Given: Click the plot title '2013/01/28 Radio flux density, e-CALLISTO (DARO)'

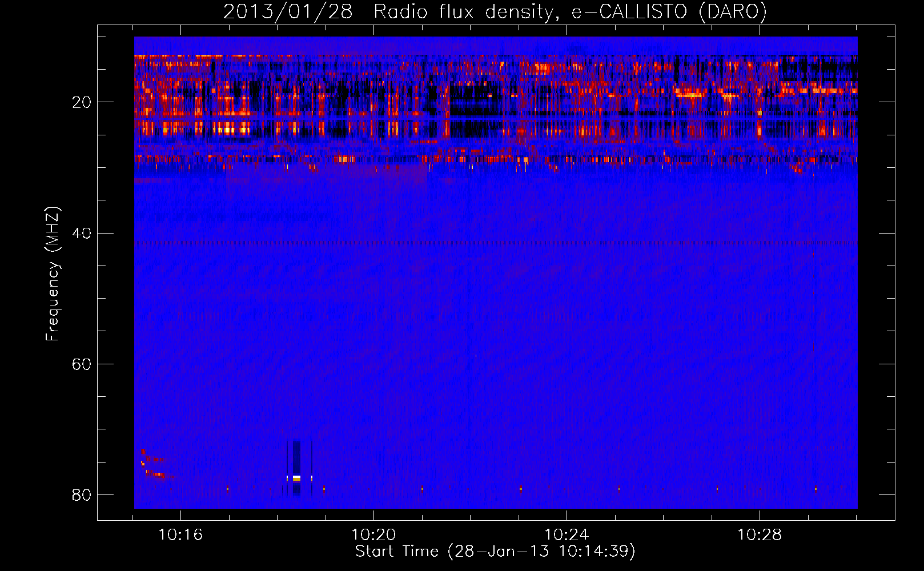Looking at the screenshot, I should 495,12.
